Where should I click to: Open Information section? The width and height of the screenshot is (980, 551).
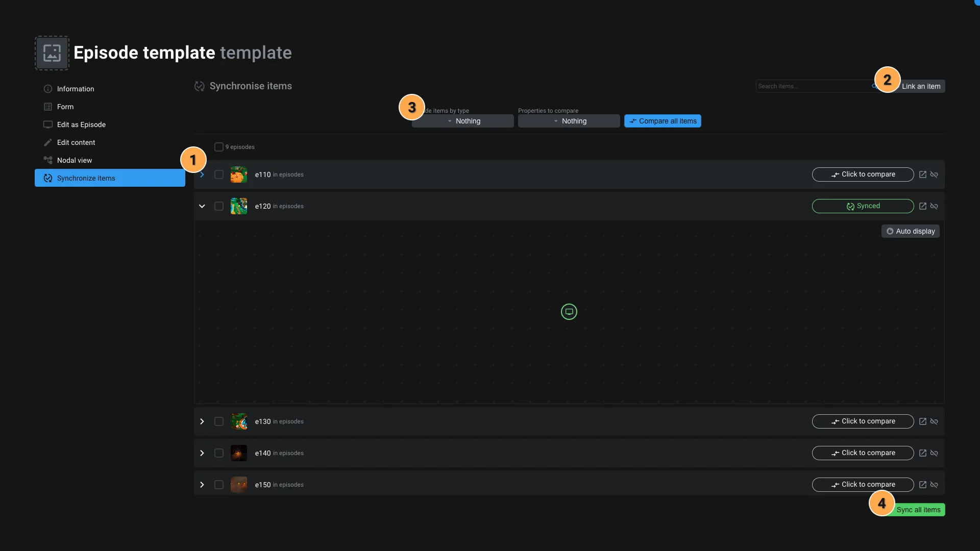click(110, 89)
